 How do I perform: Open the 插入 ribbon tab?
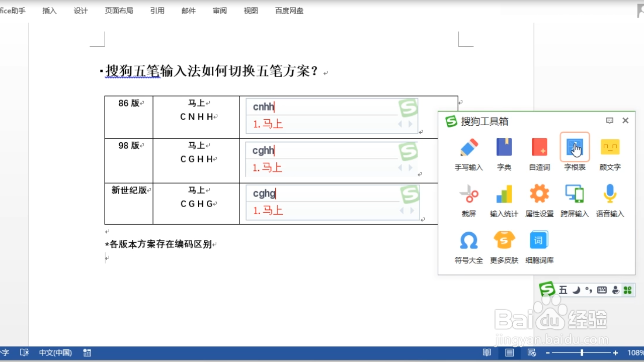coord(50,11)
